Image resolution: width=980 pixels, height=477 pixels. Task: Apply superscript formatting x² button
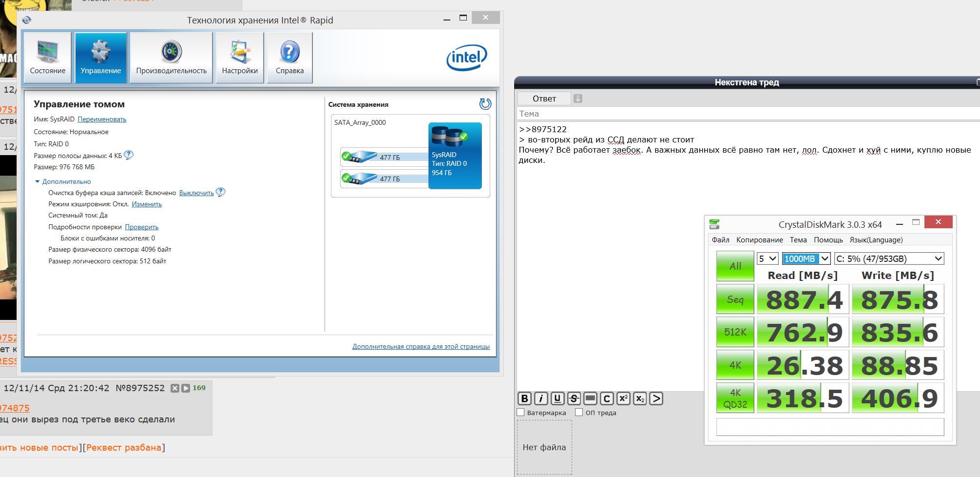pyautogui.click(x=623, y=399)
